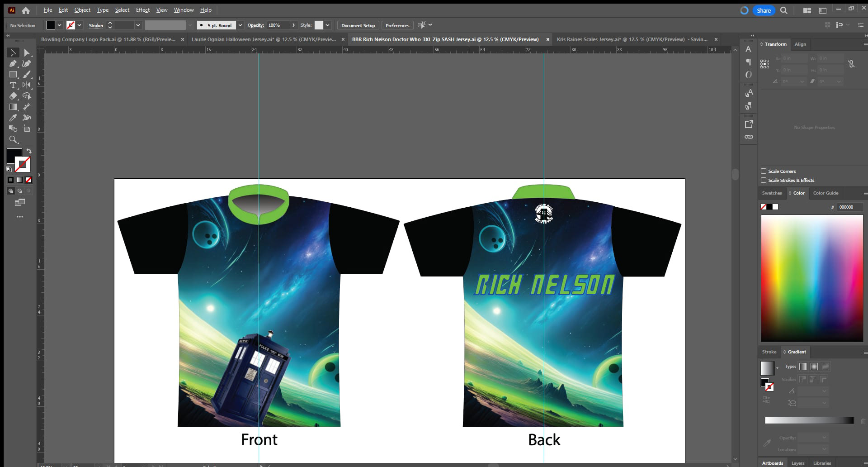This screenshot has width=868, height=467.
Task: Switch to the Layers tab
Action: (798, 463)
